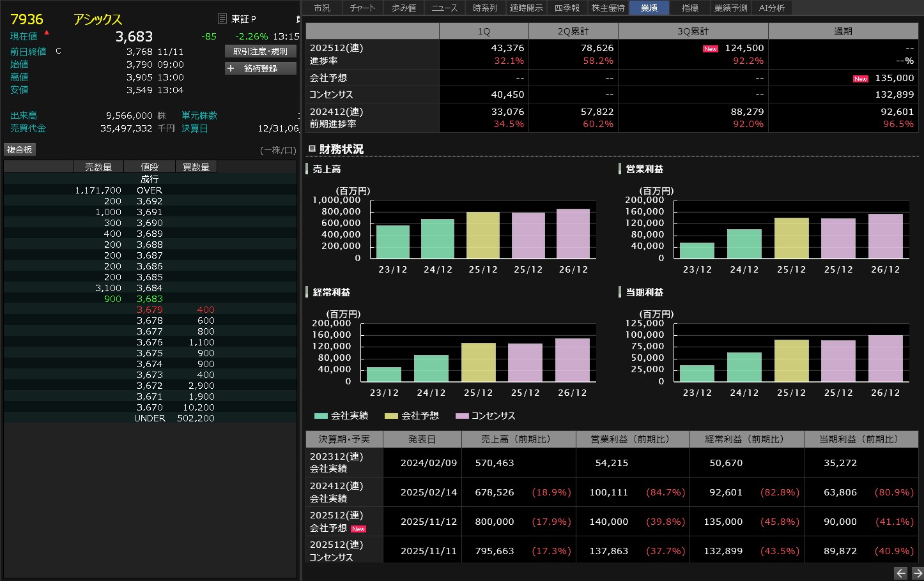Click the pink コンセンサス legend swatch
Viewport: 924px width, 581px height.
click(x=462, y=416)
